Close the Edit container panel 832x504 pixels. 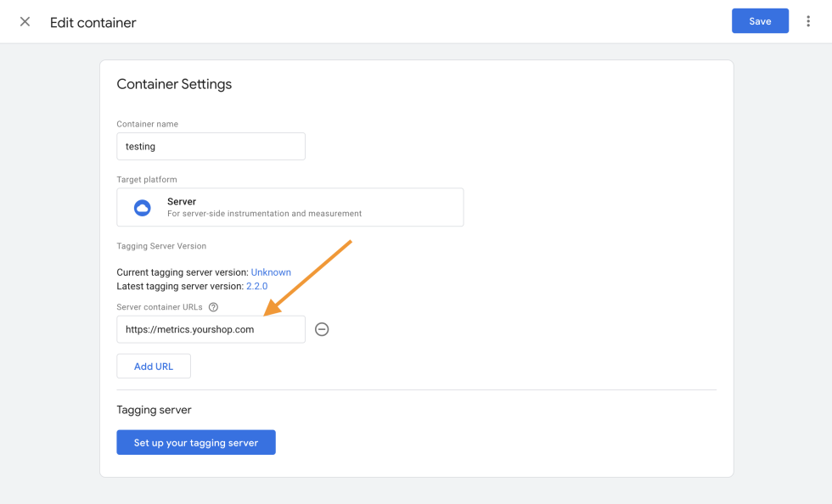click(25, 22)
